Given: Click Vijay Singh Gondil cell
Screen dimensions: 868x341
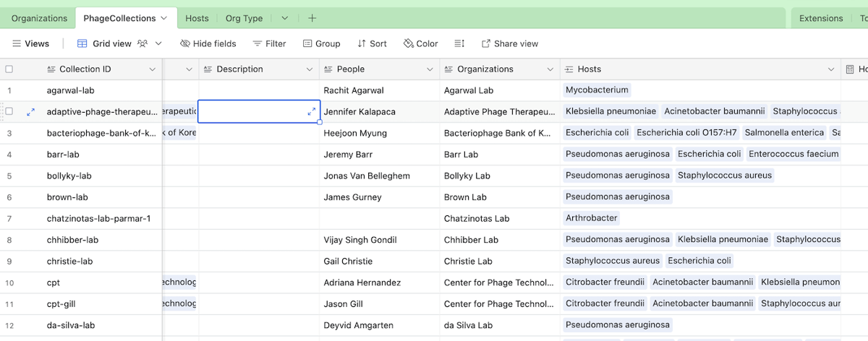Looking at the screenshot, I should (380, 240).
